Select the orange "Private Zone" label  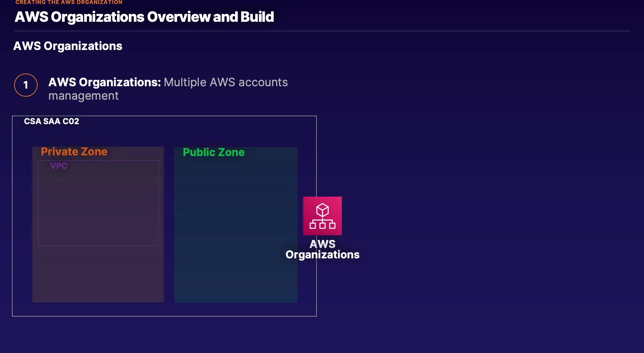[x=74, y=152]
